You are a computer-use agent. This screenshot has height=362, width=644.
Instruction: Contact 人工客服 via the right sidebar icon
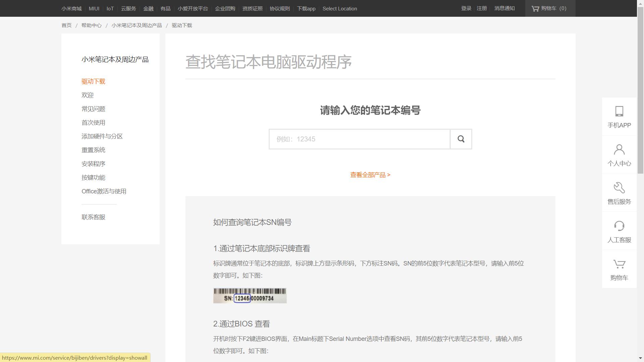(x=619, y=231)
